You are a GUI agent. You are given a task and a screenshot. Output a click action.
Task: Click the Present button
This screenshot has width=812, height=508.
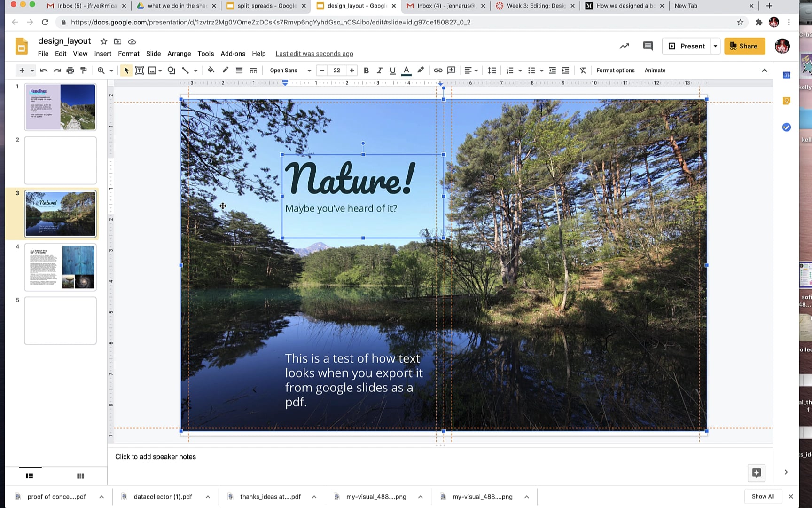click(x=687, y=46)
